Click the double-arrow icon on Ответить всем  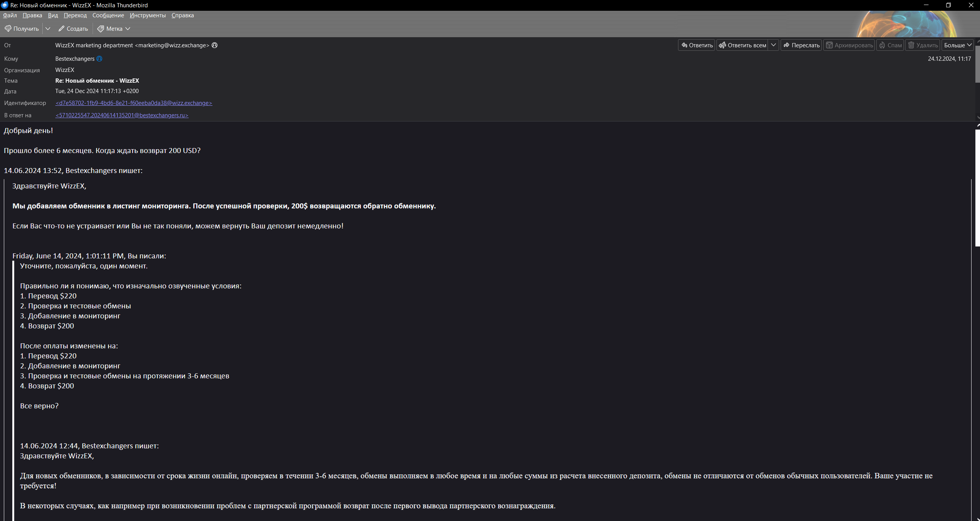(722, 45)
